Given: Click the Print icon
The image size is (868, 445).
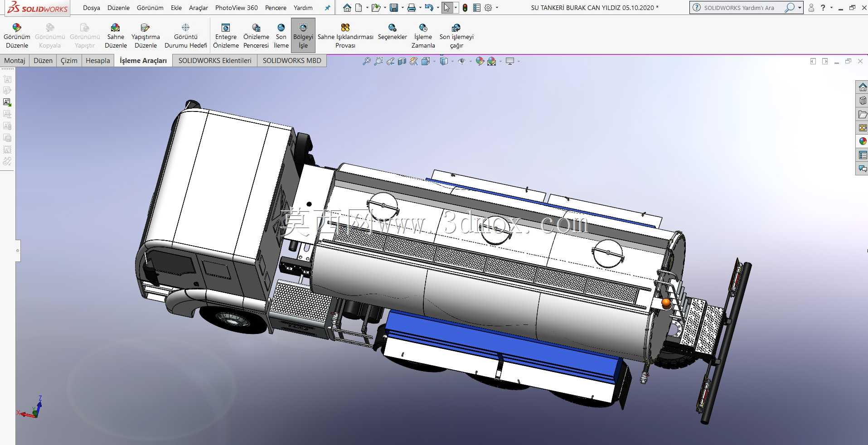Looking at the screenshot, I should [x=412, y=8].
